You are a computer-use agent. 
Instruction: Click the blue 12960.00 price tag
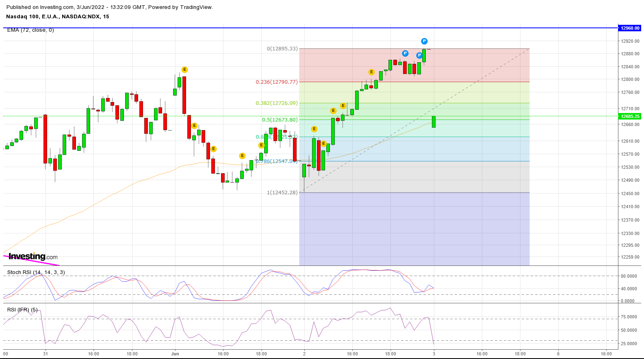[x=630, y=28]
